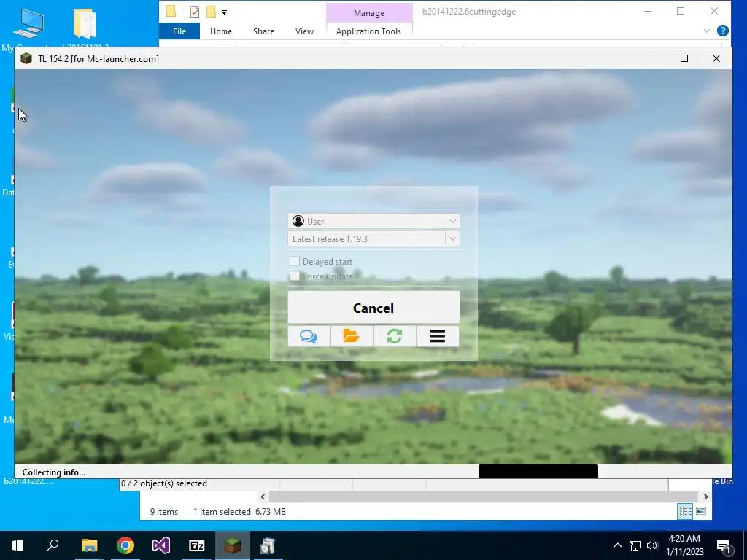Open the chat speech bubbles button in launcher
The image size is (747, 560).
click(309, 336)
